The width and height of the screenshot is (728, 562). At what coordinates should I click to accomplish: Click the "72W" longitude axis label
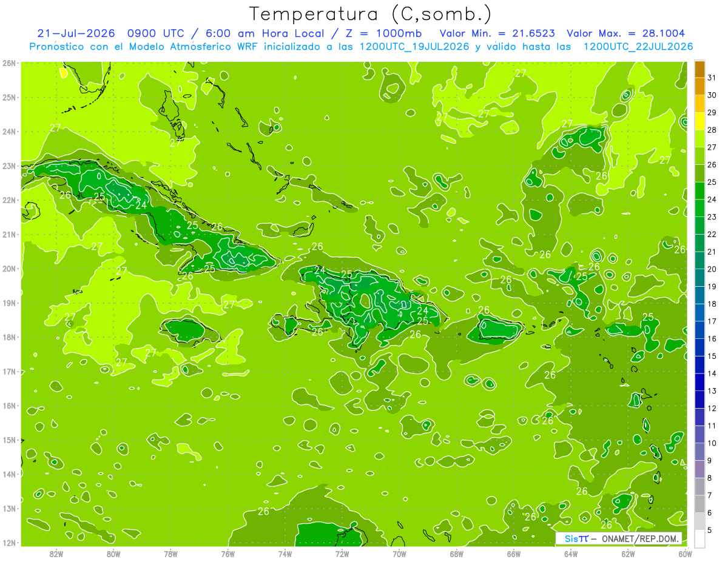tap(342, 554)
